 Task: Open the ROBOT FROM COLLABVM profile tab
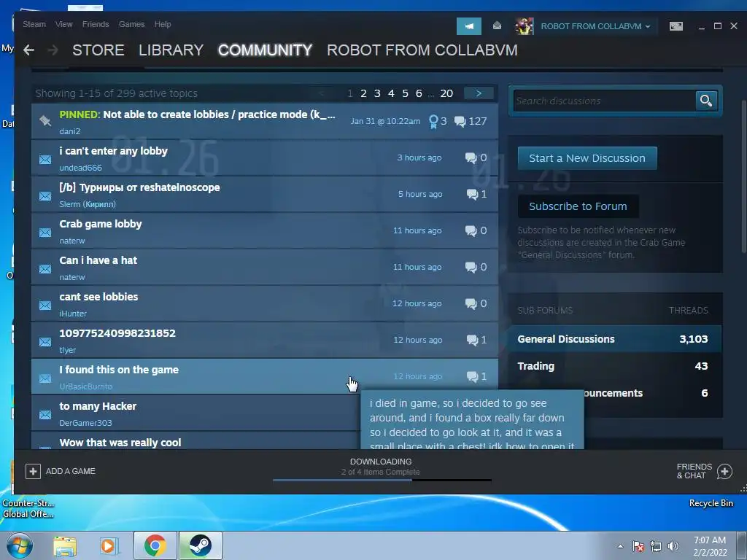[422, 50]
